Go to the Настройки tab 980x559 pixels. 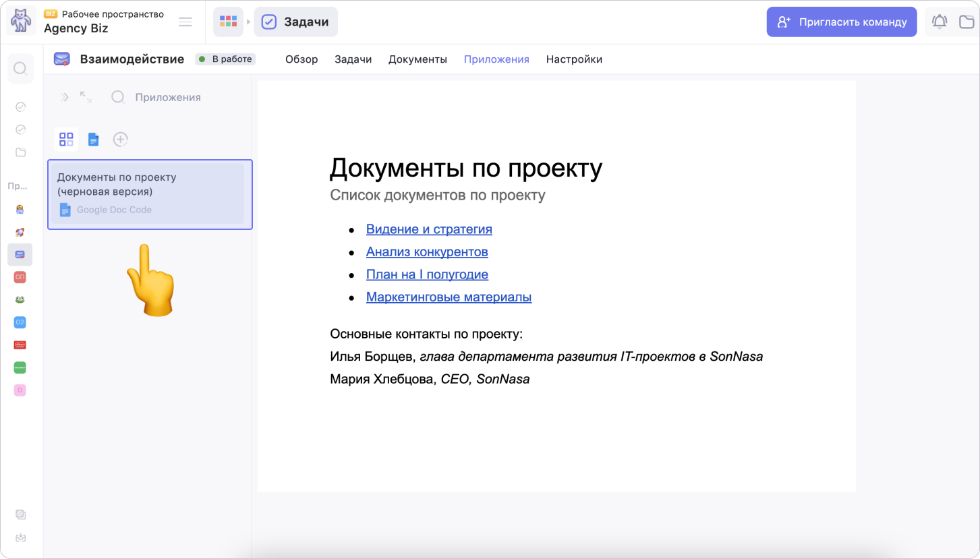point(574,59)
